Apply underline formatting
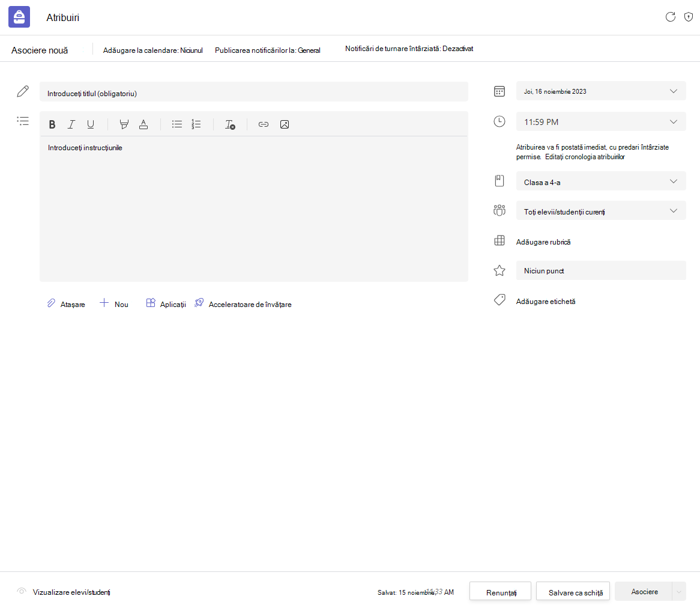700x605 pixels. tap(91, 124)
